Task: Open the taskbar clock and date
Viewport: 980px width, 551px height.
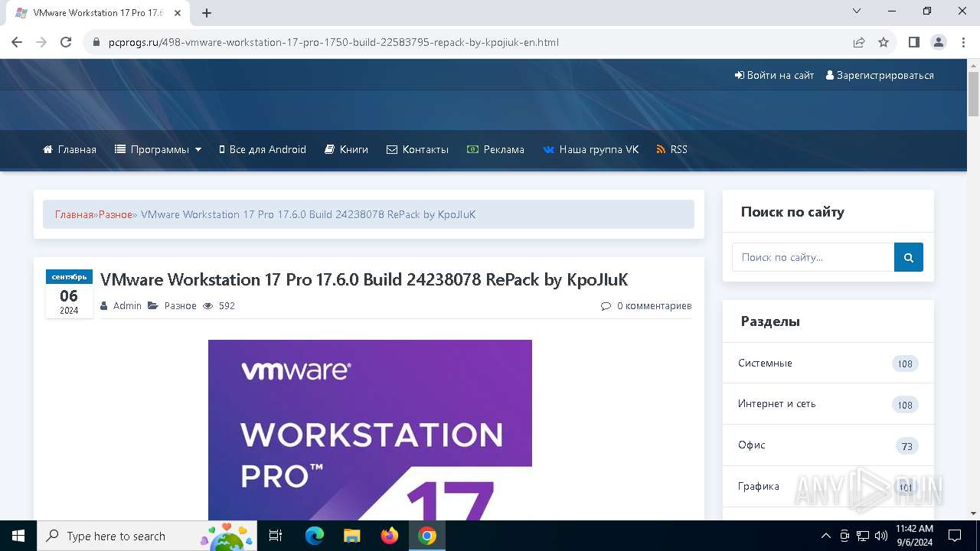Action: pos(914,536)
